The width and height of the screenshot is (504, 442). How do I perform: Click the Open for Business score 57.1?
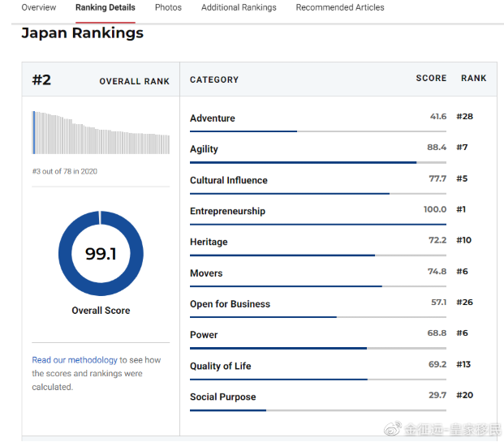pyautogui.click(x=439, y=302)
